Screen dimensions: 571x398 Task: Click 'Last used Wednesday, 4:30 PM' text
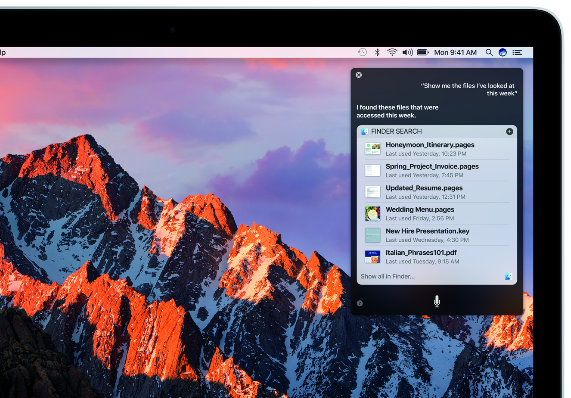[427, 240]
